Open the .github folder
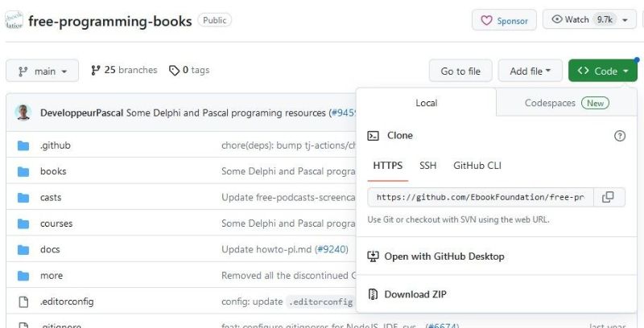This screenshot has height=328, width=644. coord(55,146)
